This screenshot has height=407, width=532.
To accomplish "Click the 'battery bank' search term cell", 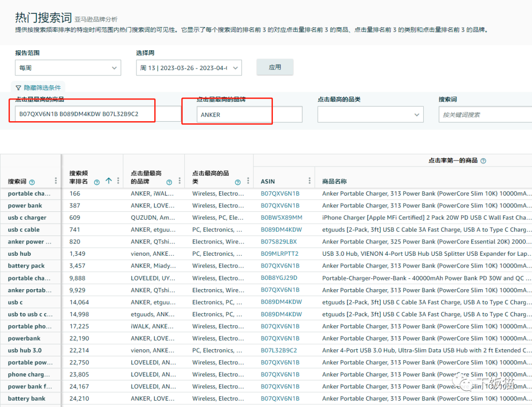I will (27, 399).
